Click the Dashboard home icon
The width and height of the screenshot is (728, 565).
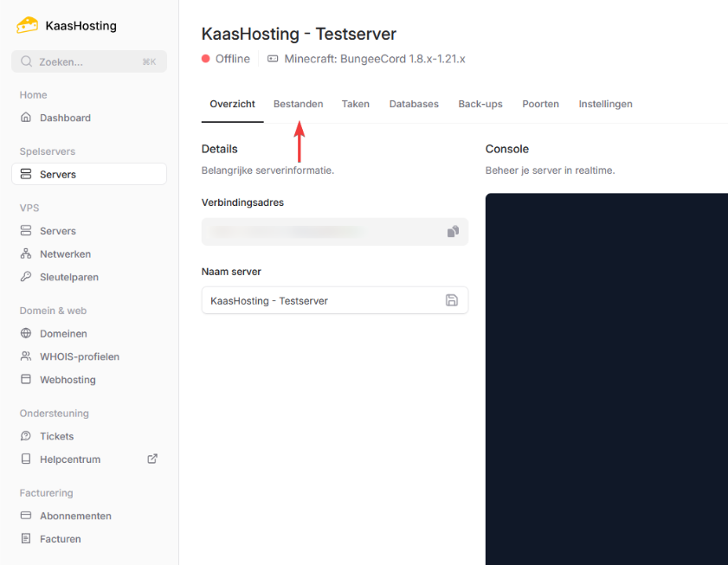click(26, 118)
